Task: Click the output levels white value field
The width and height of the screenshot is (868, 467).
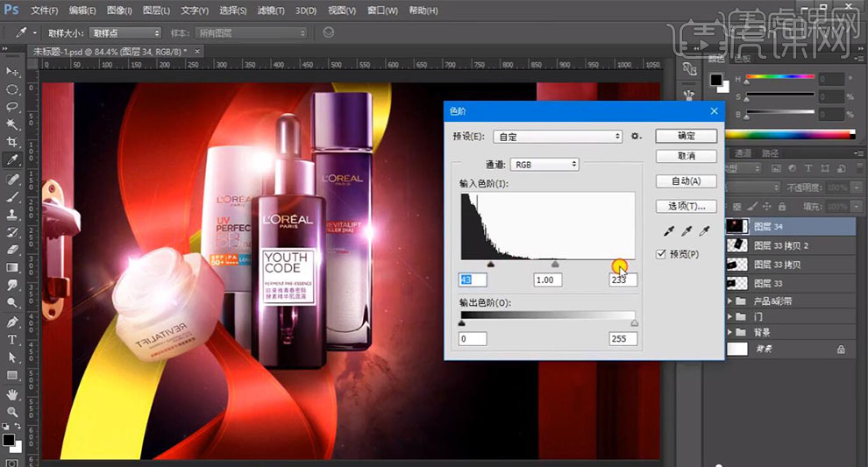Action: (623, 338)
